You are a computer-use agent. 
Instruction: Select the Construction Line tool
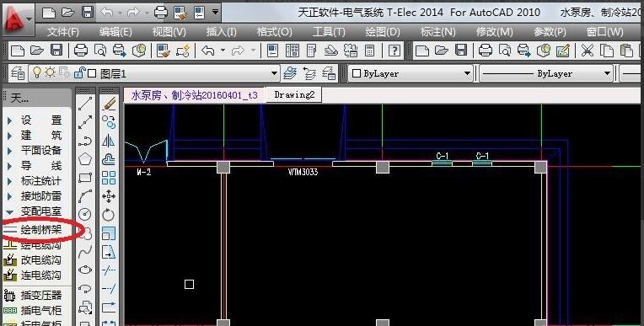pyautogui.click(x=85, y=122)
